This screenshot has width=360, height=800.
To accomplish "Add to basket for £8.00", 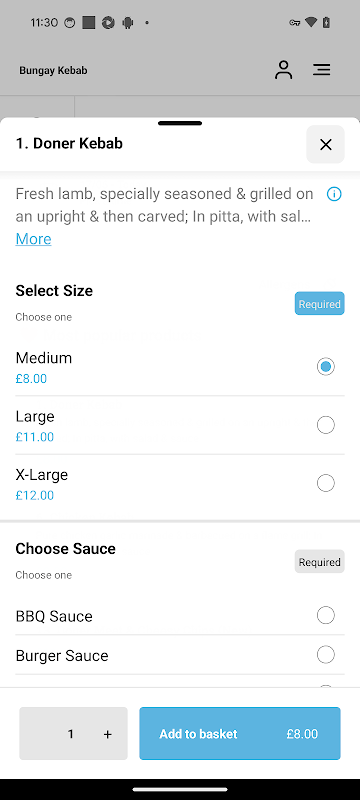I will click(x=240, y=734).
